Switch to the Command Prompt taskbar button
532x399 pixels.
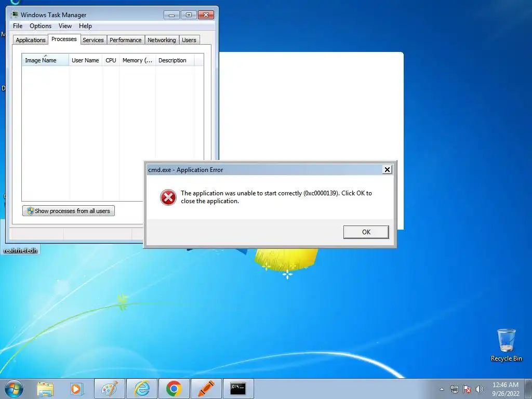[x=238, y=389]
